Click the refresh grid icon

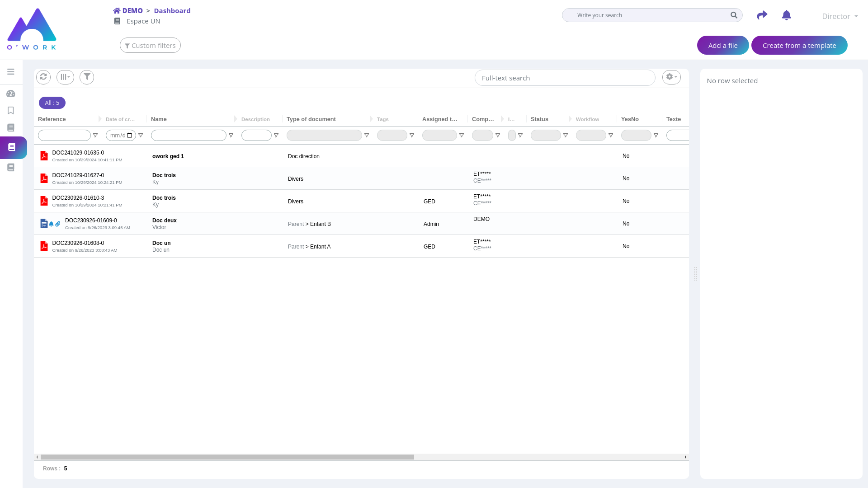[x=43, y=77]
